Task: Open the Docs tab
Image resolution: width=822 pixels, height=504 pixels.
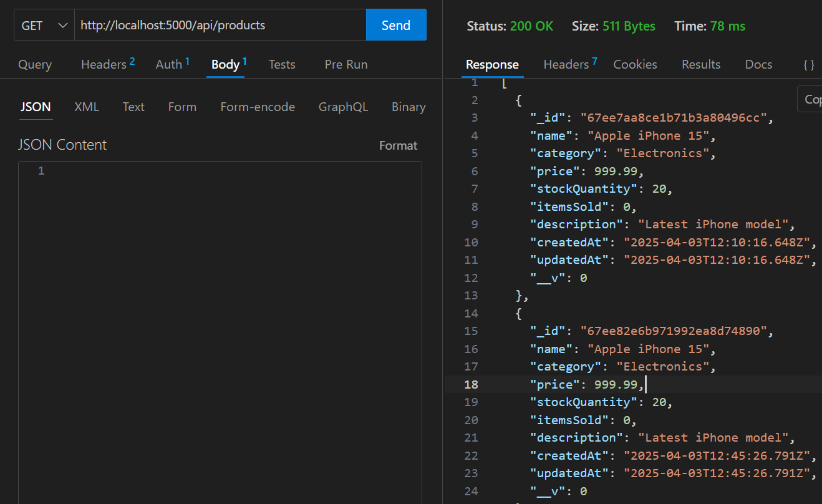Action: click(758, 64)
